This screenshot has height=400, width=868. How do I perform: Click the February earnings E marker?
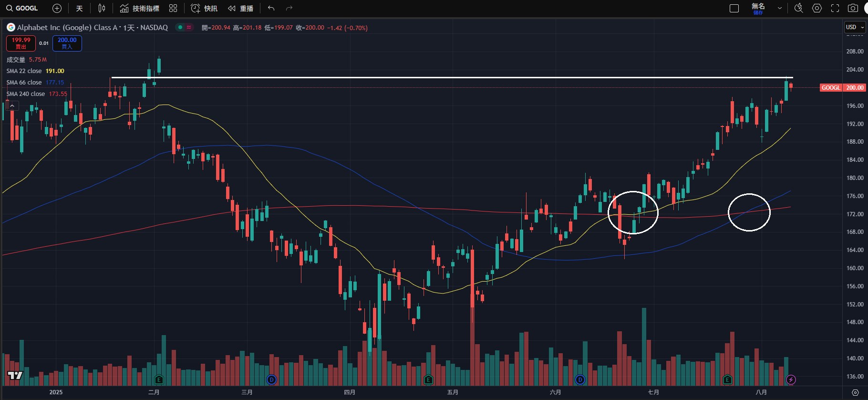pos(159,380)
